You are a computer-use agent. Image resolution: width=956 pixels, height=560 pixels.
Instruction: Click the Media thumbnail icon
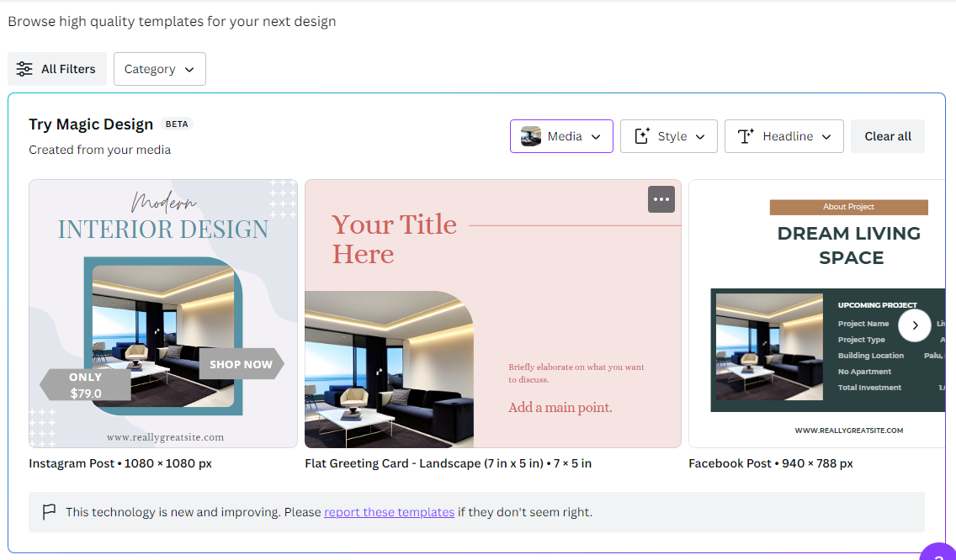[x=530, y=136]
